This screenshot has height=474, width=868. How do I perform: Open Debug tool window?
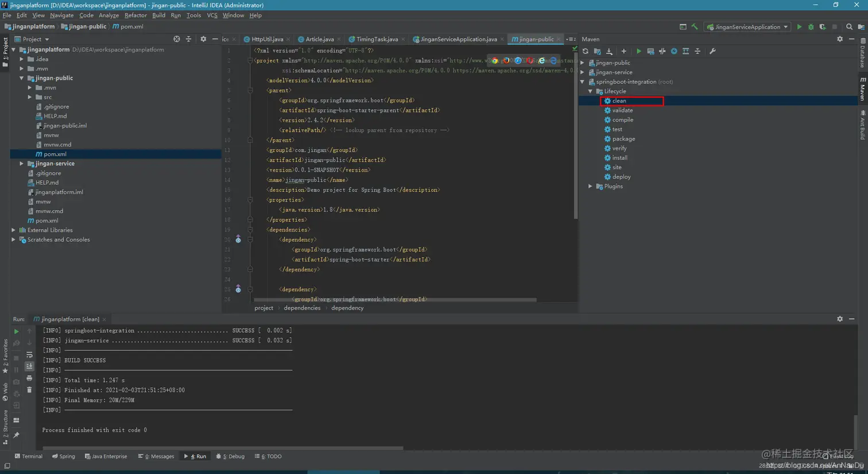pos(230,456)
